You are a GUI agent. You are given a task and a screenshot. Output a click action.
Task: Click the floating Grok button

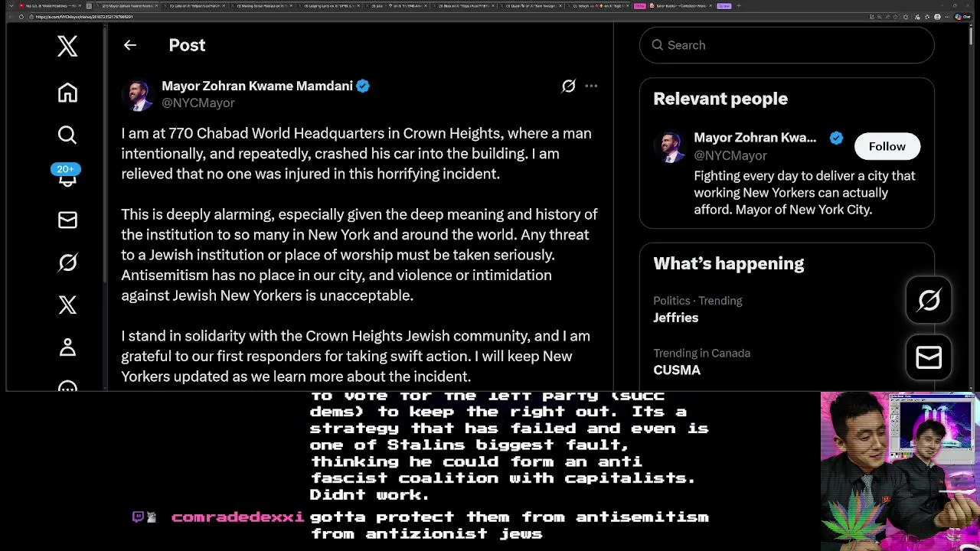click(x=929, y=300)
